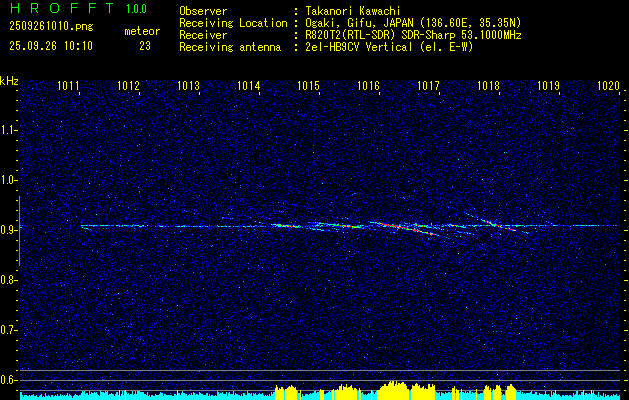Select the version number 1.0.0
Image resolution: width=629 pixels, height=400 pixels.
136,9
